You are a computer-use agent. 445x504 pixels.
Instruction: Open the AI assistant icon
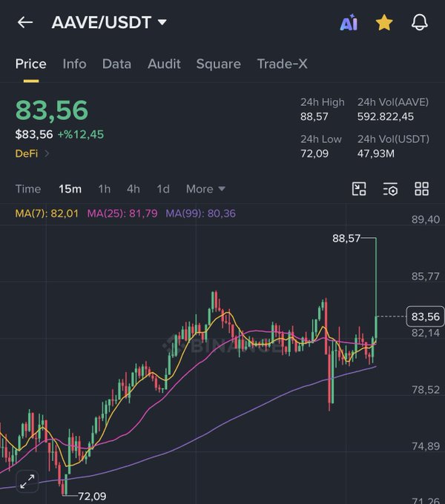coord(349,22)
